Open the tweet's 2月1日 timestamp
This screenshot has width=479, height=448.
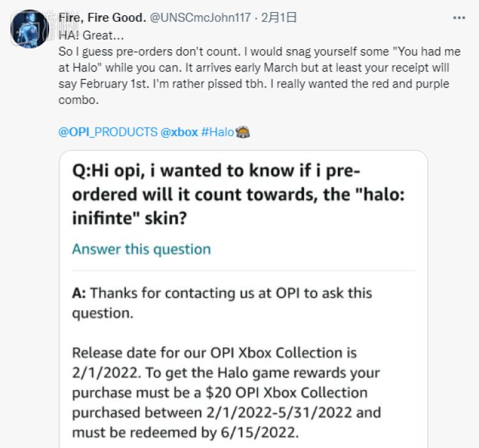pyautogui.click(x=278, y=18)
